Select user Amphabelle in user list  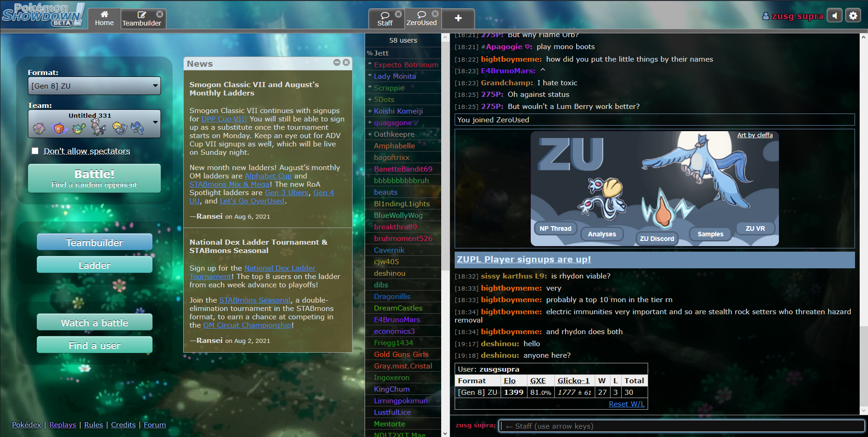403,146
